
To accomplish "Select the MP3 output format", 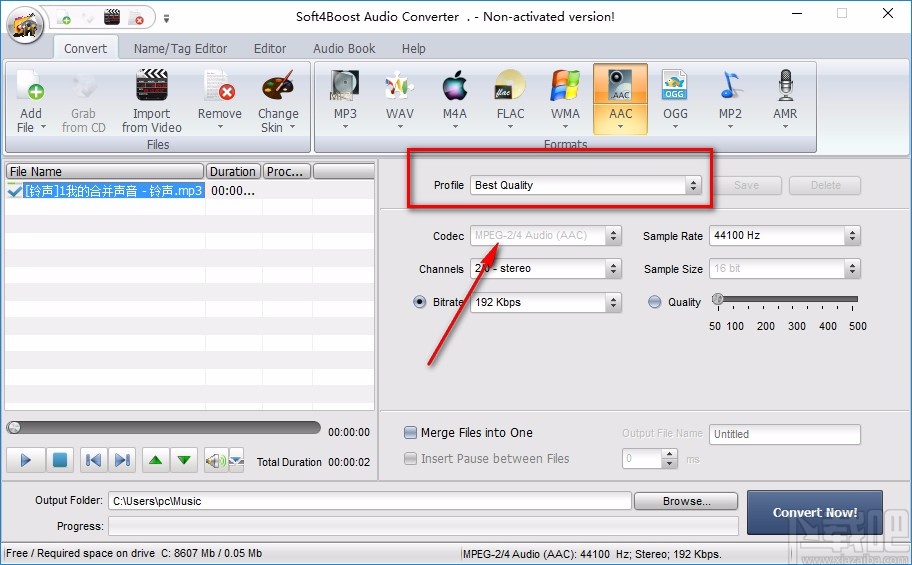I will click(345, 86).
